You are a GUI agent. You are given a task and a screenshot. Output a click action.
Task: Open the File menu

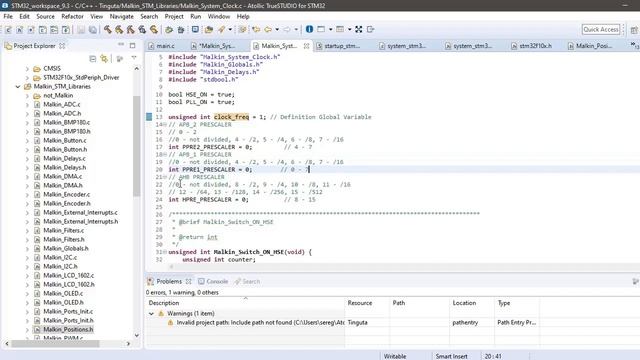pyautogui.click(x=8, y=16)
